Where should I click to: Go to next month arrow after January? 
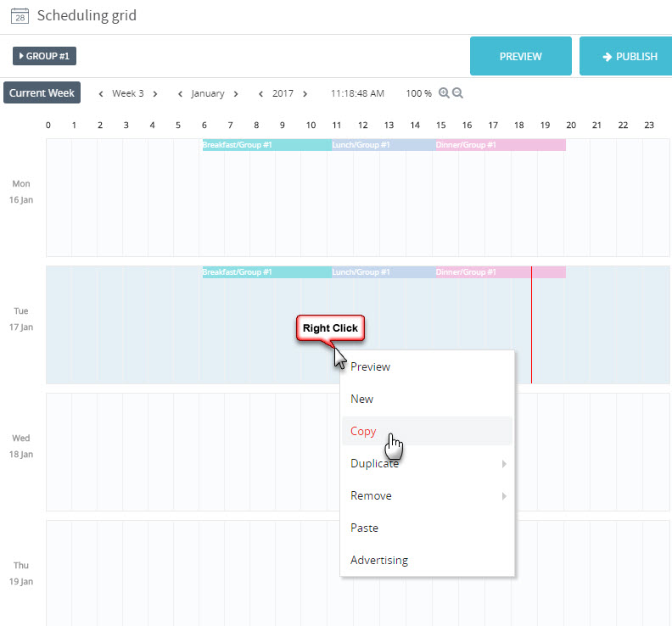coord(236,94)
